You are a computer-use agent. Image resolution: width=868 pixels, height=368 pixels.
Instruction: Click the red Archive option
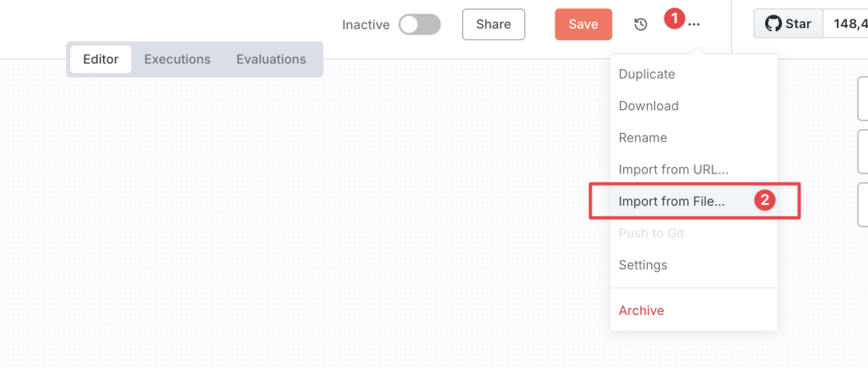[x=641, y=310]
